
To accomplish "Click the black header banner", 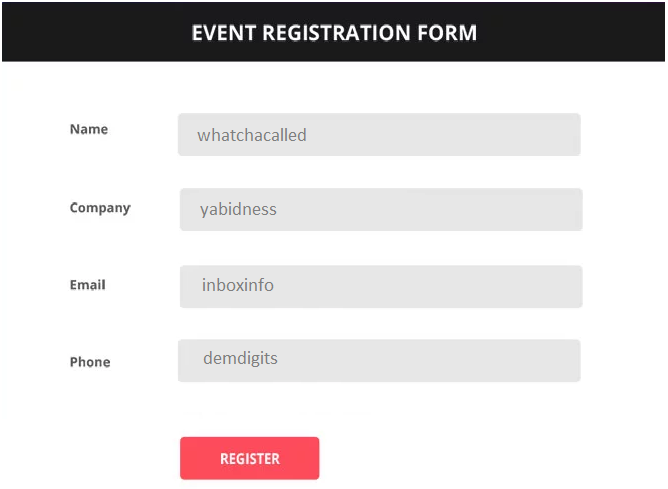I will (334, 32).
